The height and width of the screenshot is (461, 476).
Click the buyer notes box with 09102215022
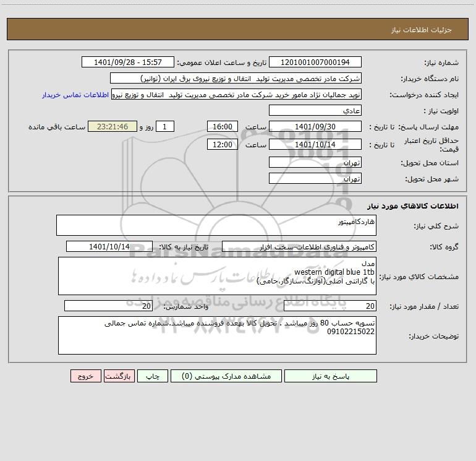(x=217, y=335)
